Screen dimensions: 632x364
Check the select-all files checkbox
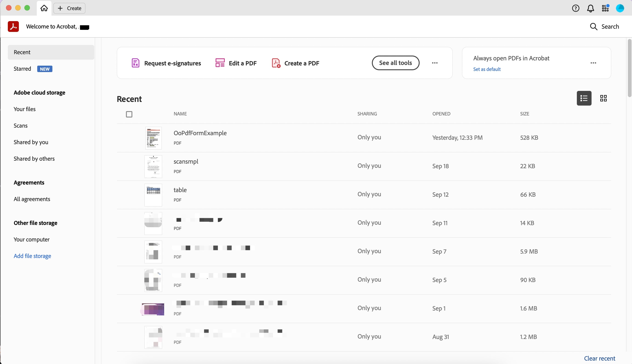pyautogui.click(x=129, y=114)
